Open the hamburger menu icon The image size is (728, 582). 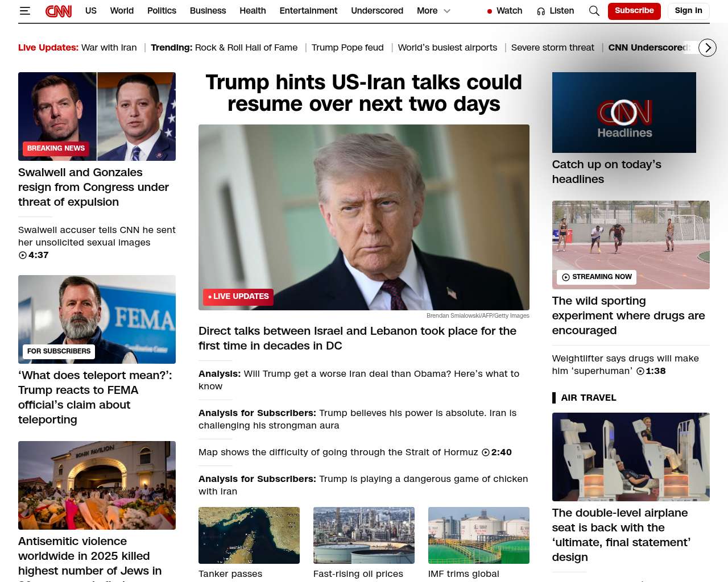[24, 11]
